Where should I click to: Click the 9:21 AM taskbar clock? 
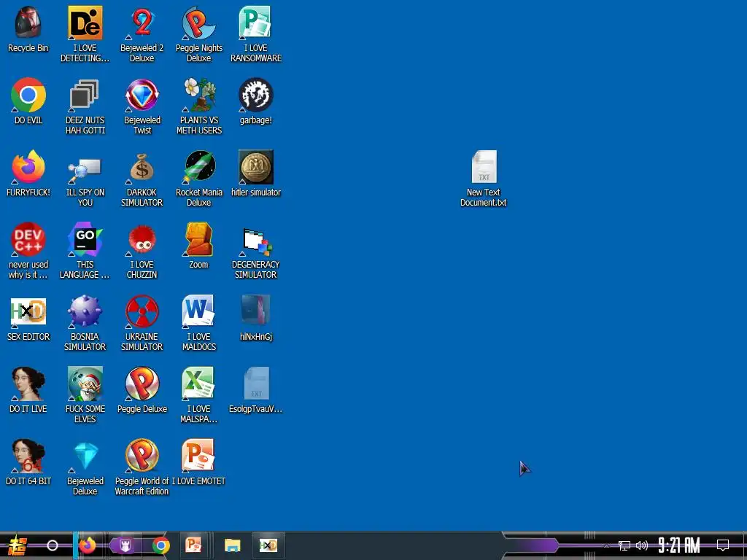click(x=678, y=545)
